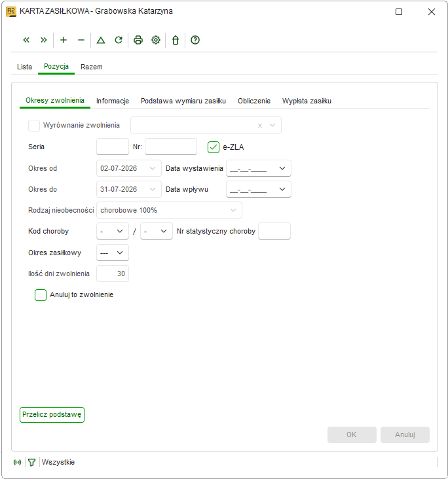Click the help question mark icon
This screenshot has width=448, height=479.
195,40
